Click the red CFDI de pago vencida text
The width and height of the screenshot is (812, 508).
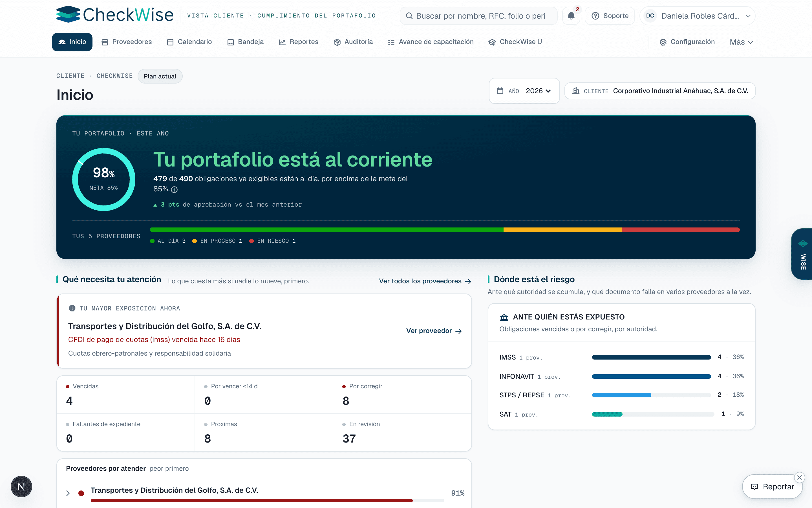pos(154,340)
